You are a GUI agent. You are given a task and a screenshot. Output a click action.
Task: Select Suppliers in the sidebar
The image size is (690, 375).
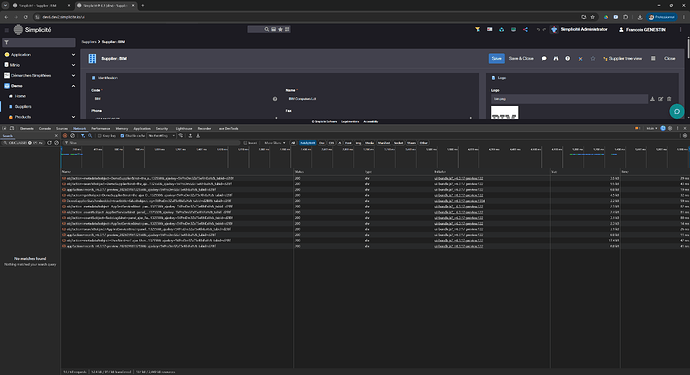coord(23,107)
